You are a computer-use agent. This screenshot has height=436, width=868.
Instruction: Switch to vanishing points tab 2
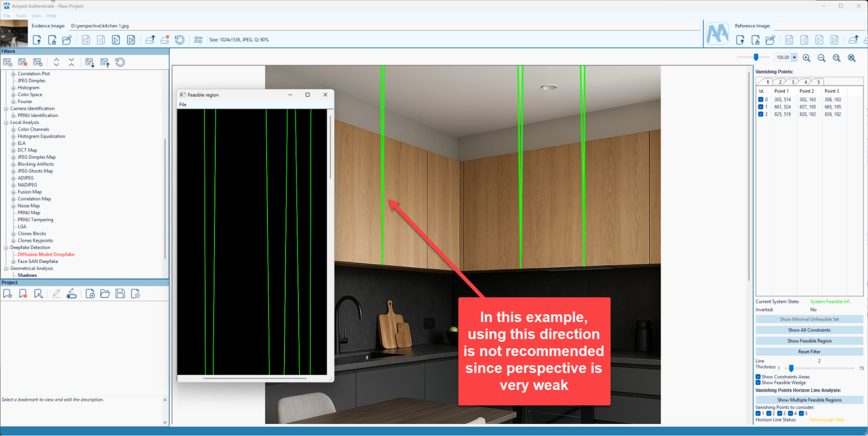pyautogui.click(x=780, y=82)
